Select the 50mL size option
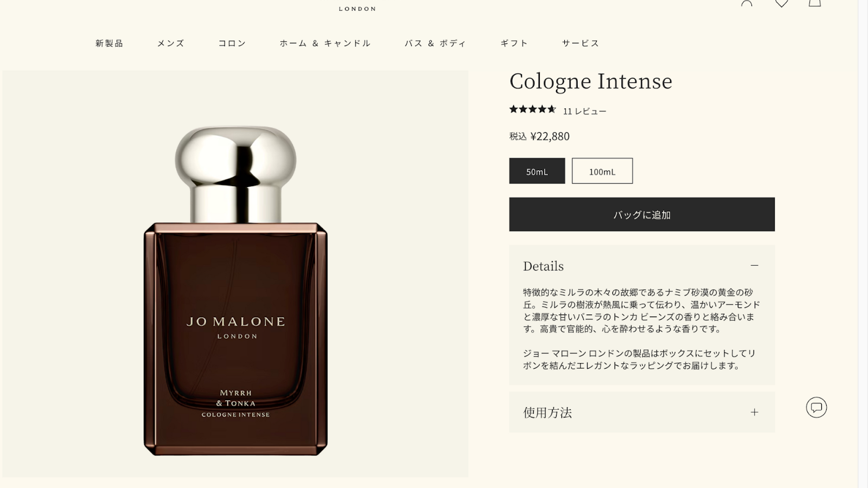This screenshot has width=868, height=488. tap(537, 171)
